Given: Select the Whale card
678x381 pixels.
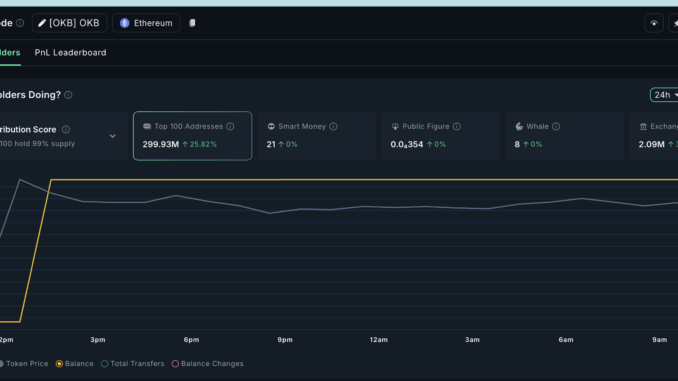Looking at the screenshot, I should (564, 136).
